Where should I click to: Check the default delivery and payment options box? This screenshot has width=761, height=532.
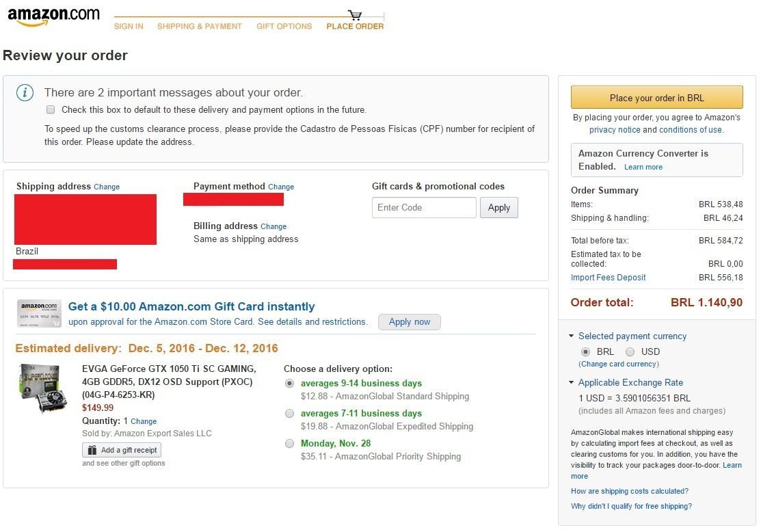pyautogui.click(x=51, y=109)
